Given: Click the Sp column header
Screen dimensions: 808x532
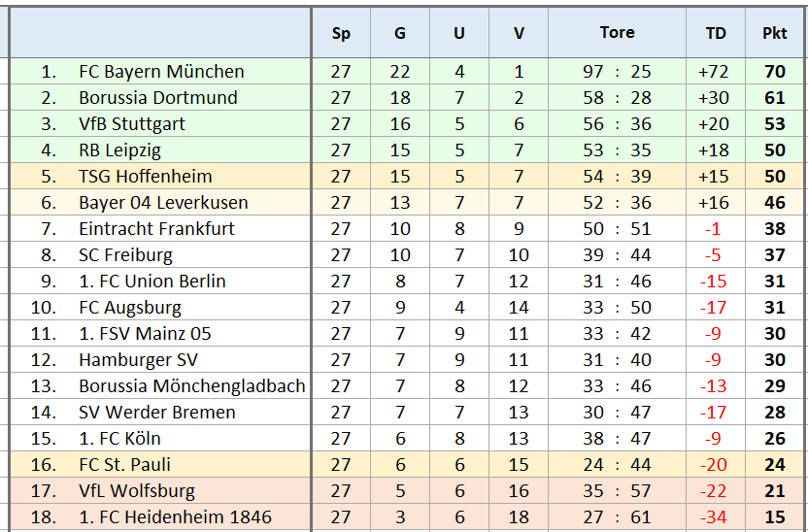Looking at the screenshot, I should click(x=341, y=33).
